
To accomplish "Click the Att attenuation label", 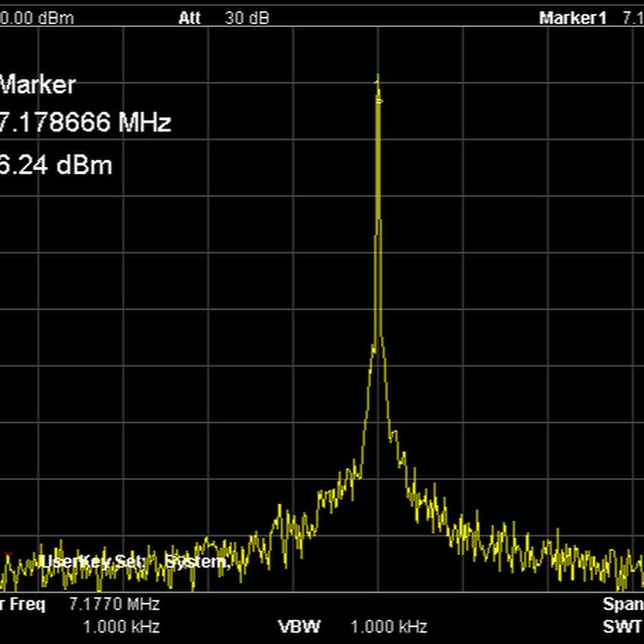I will pyautogui.click(x=190, y=18).
